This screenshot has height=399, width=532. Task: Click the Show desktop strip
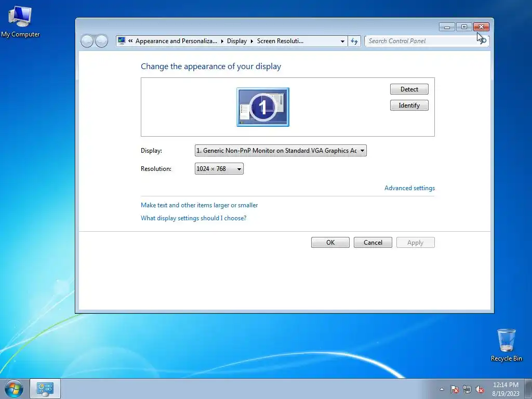[528, 389]
